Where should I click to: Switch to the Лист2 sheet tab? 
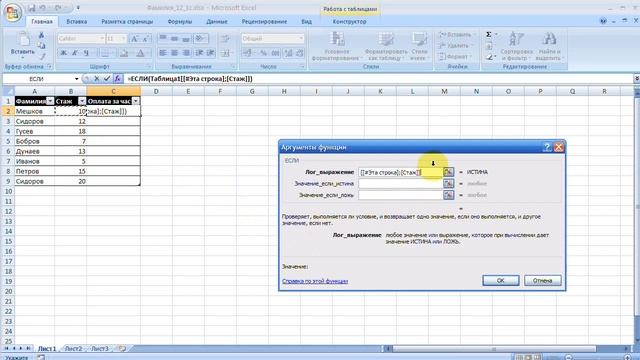click(73, 349)
